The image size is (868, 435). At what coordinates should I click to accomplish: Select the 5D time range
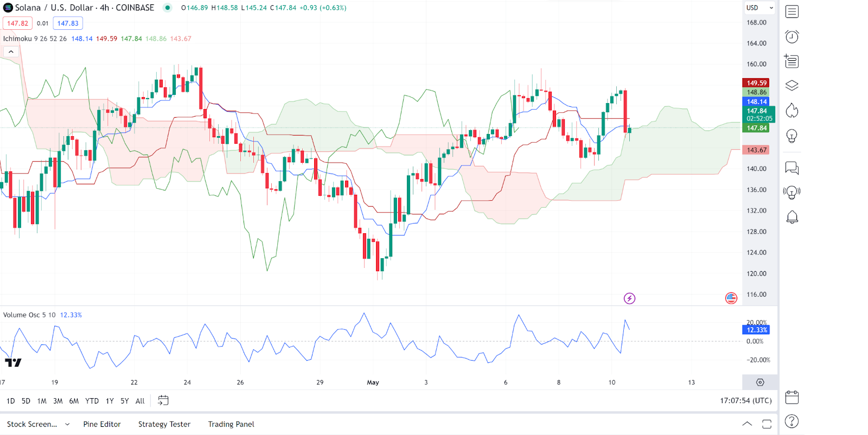(26, 401)
